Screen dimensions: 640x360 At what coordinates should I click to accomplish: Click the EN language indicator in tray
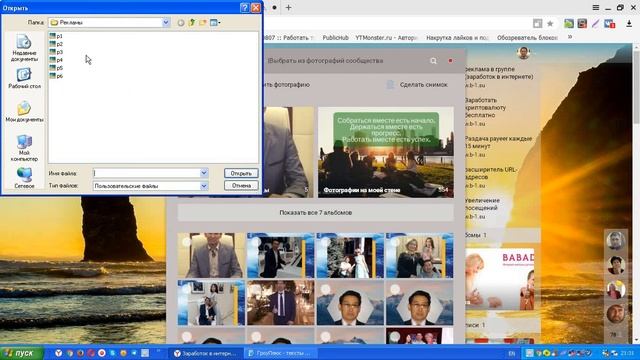[512, 353]
